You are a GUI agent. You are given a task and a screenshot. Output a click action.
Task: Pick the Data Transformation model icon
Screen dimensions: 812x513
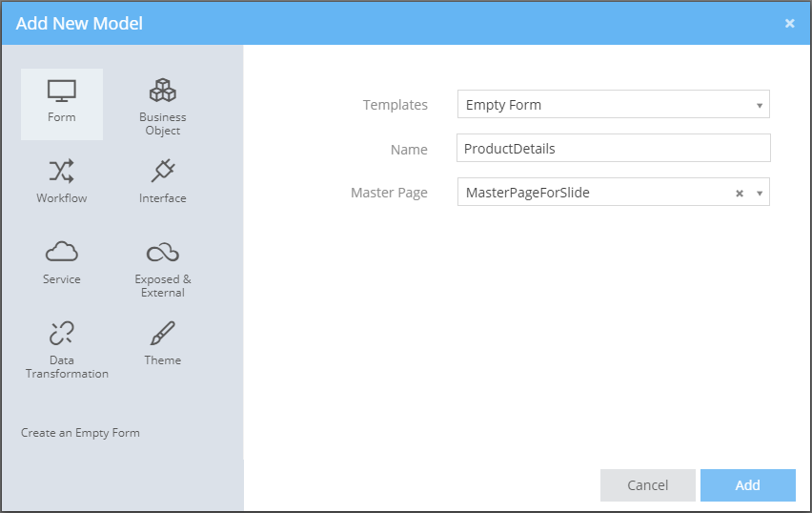[x=62, y=334]
